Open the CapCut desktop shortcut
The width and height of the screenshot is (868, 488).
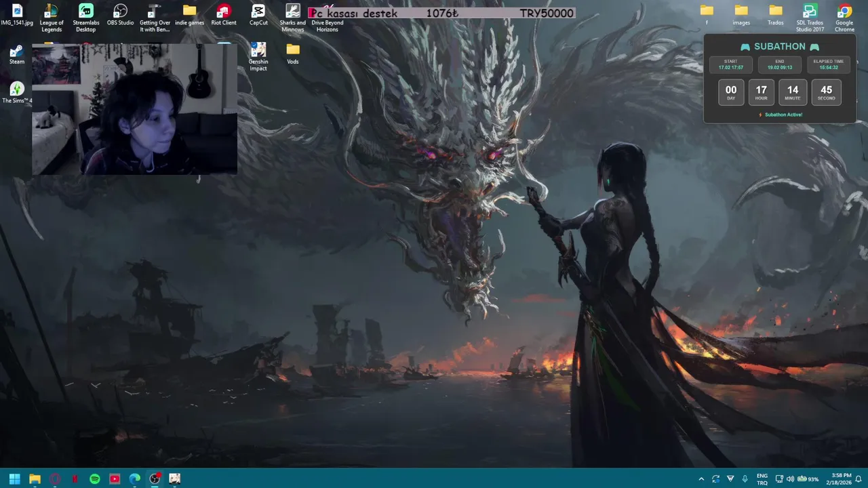pyautogui.click(x=258, y=16)
